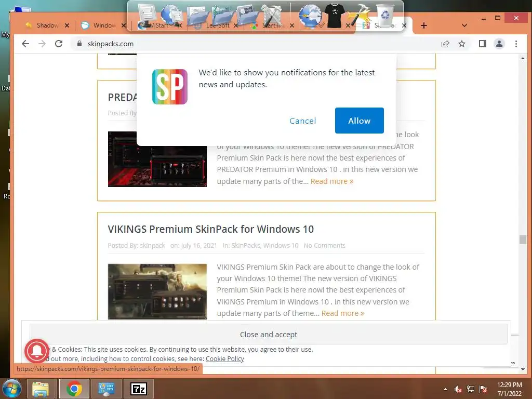Viewport: 532px width, 399px height.
Task: Open the browser side panel
Action: click(483, 44)
